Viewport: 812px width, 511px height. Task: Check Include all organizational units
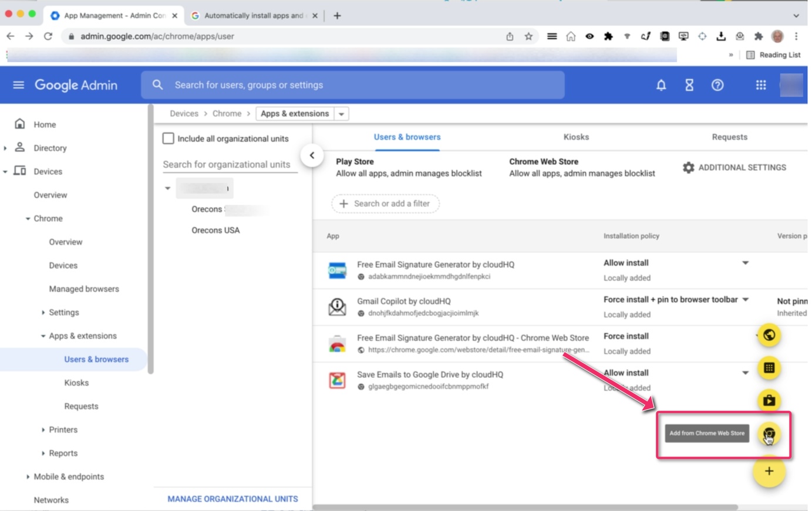[169, 138]
